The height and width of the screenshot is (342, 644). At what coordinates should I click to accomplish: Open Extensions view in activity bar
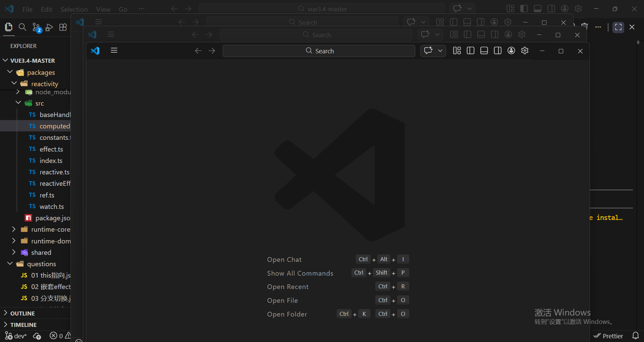pyautogui.click(x=63, y=27)
